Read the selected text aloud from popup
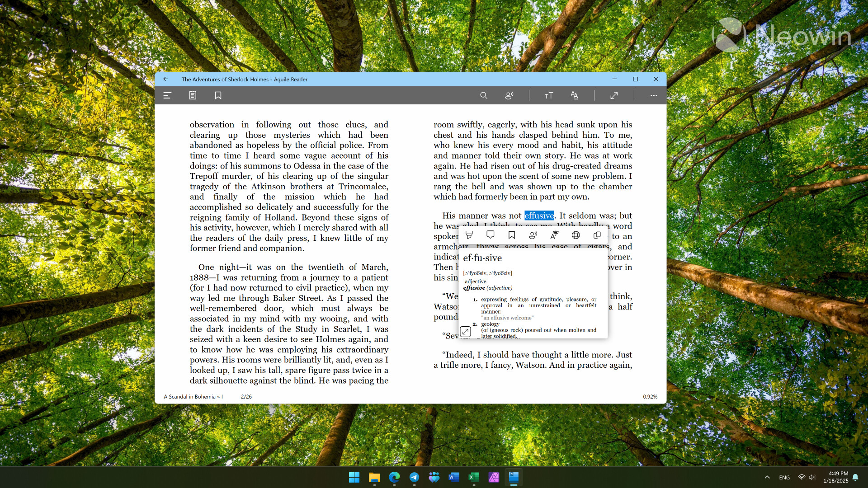The height and width of the screenshot is (488, 868). [x=533, y=235]
